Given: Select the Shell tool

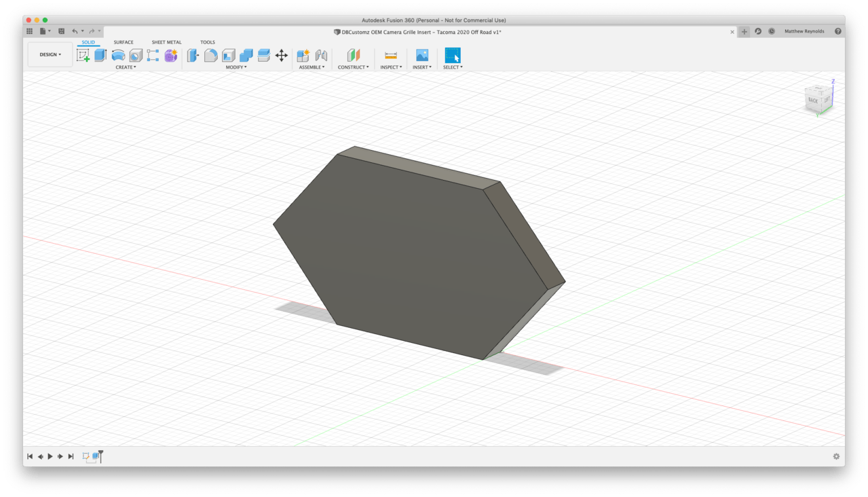Looking at the screenshot, I should [229, 55].
